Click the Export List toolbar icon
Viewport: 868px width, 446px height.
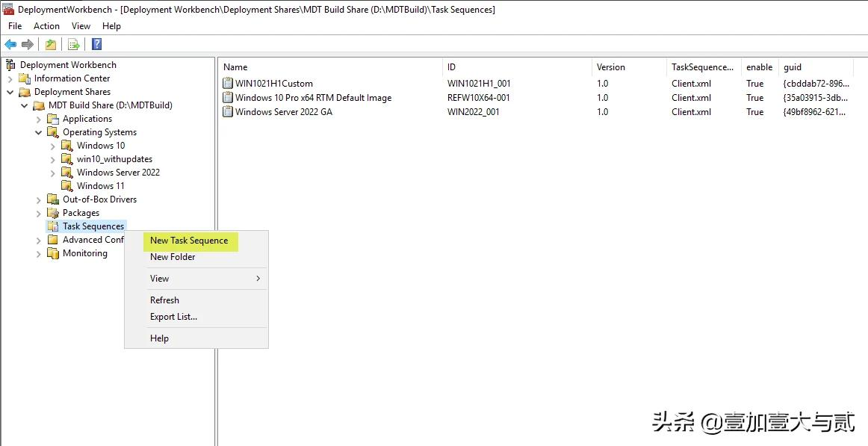pos(74,44)
